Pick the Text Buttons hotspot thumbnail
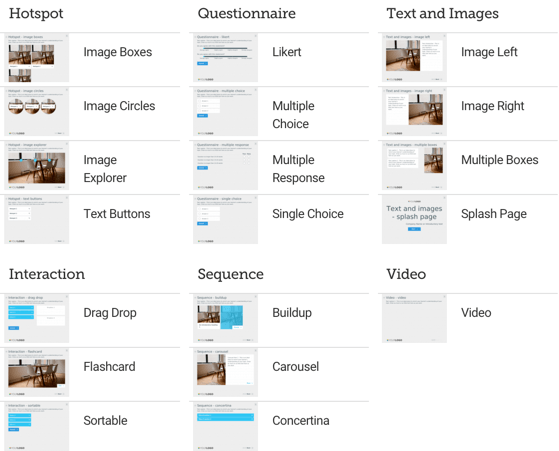559x451 pixels. (37, 220)
